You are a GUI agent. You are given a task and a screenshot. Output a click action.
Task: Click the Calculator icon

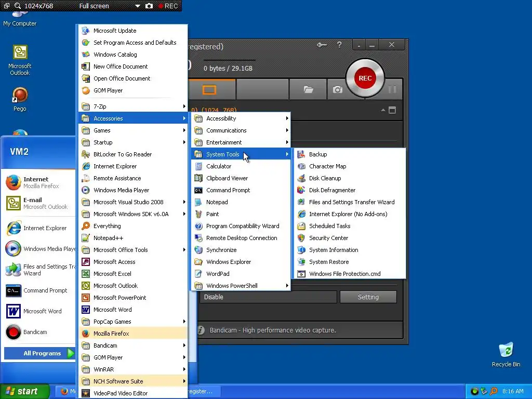(x=198, y=166)
